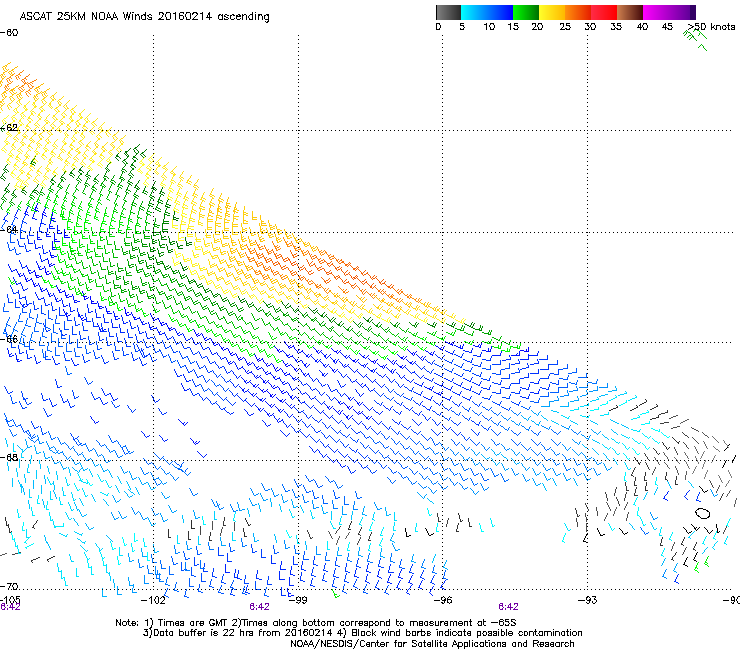Image resolution: width=740 pixels, height=650 pixels.
Task: Click the "20" label under the color bar
Action: [x=537, y=27]
